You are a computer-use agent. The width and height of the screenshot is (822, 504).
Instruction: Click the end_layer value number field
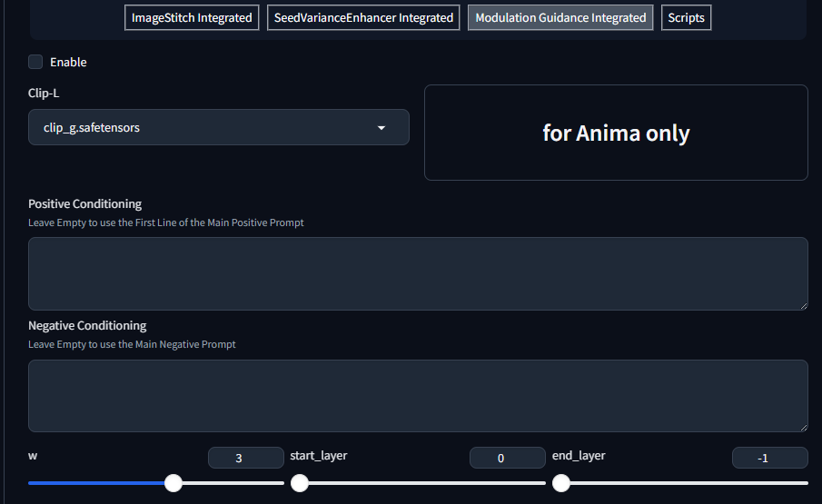pyautogui.click(x=769, y=458)
